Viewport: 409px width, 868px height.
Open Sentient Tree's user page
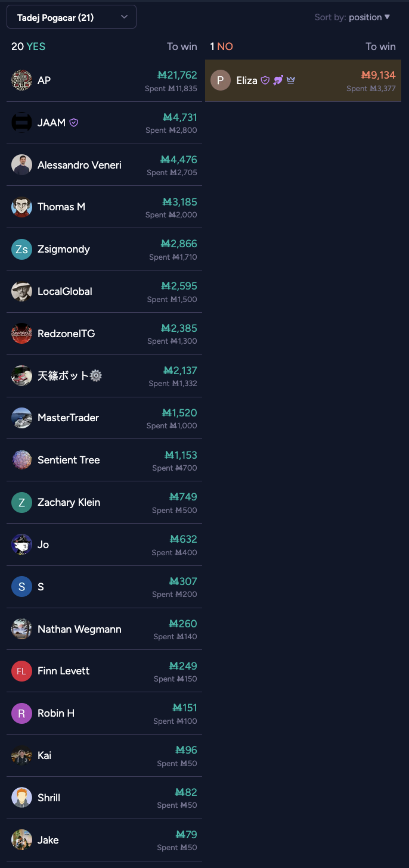click(69, 460)
